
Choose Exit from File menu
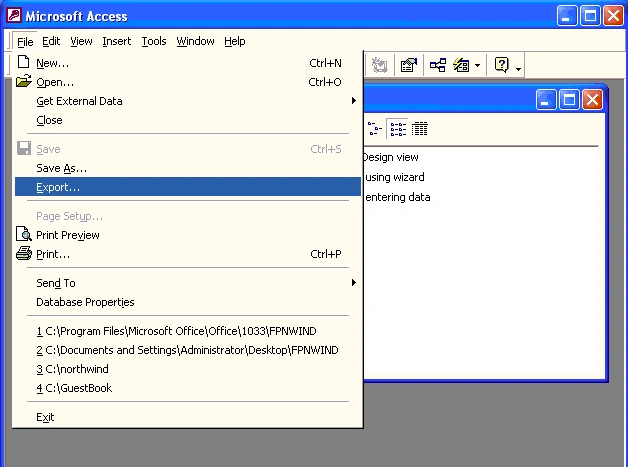point(188,417)
